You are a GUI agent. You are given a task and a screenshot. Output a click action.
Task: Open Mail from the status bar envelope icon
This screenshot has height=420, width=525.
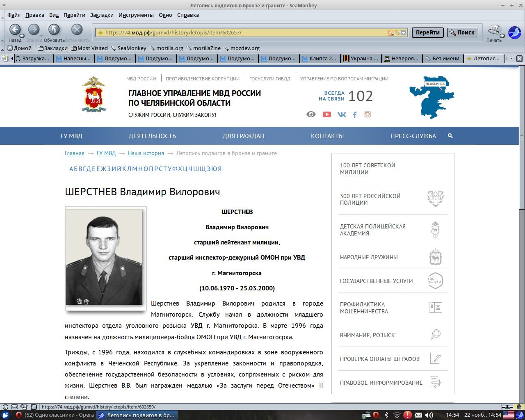pos(418,415)
